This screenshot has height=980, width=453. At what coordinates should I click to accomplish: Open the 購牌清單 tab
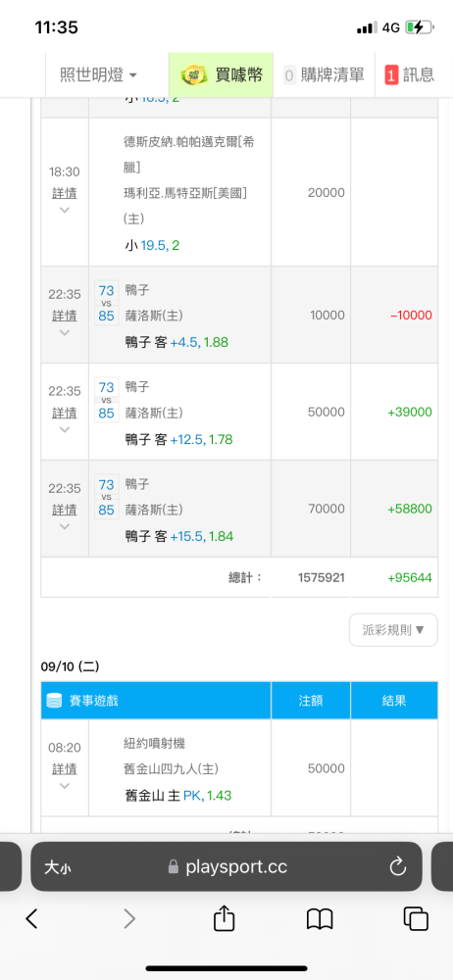pos(324,75)
